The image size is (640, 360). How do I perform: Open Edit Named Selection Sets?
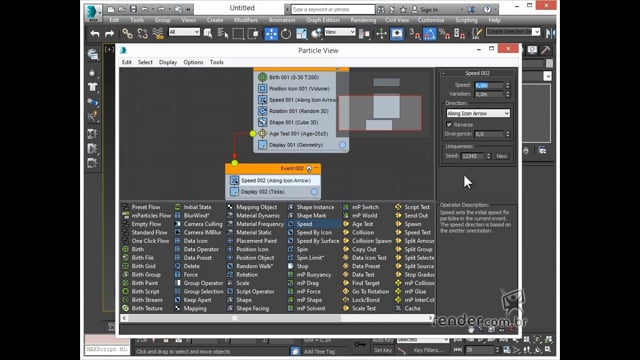click(x=476, y=33)
